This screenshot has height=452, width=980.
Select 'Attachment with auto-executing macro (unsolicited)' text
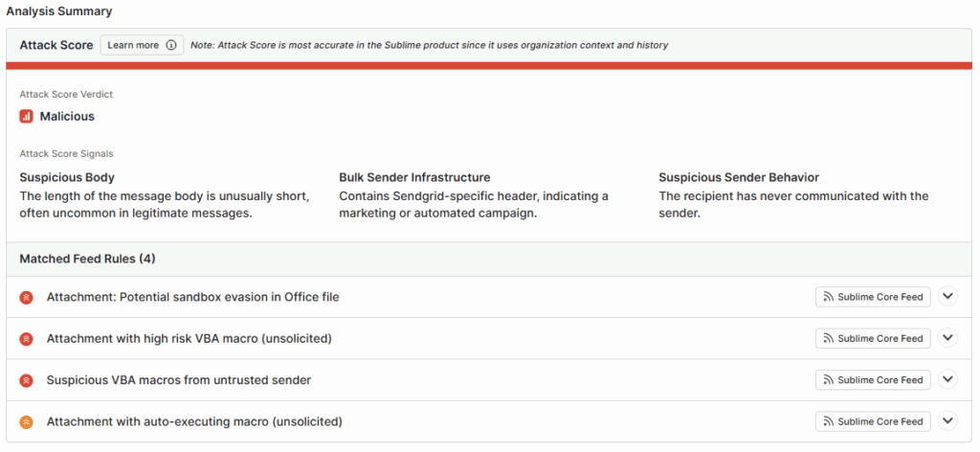pyautogui.click(x=193, y=422)
